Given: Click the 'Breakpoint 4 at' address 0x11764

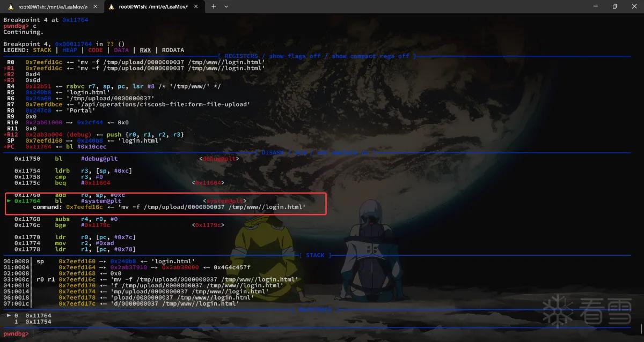Looking at the screenshot, I should pos(75,20).
